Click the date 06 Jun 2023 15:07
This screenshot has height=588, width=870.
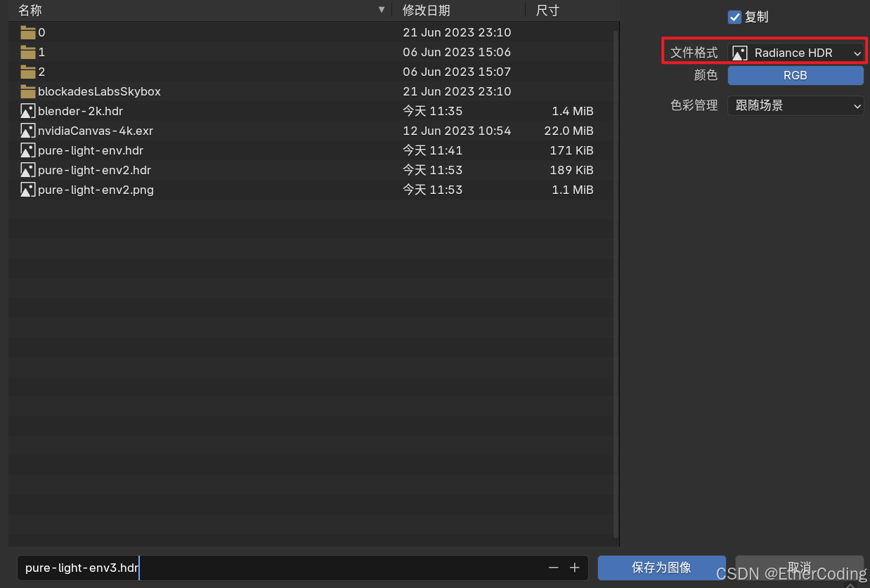pos(457,72)
